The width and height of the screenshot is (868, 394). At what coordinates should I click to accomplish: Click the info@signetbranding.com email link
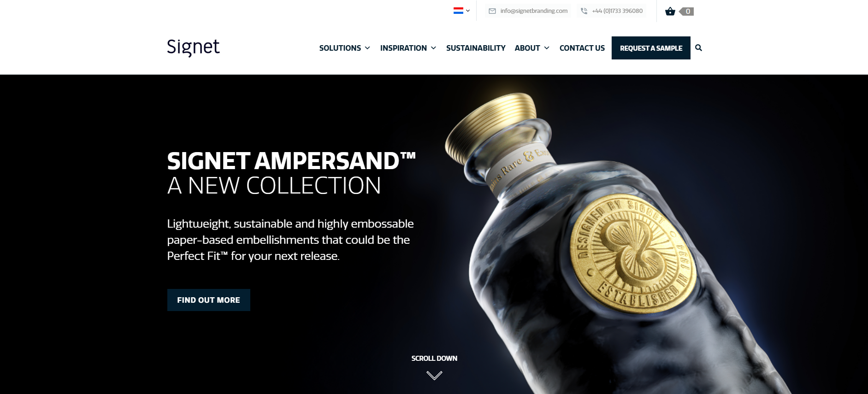point(534,11)
